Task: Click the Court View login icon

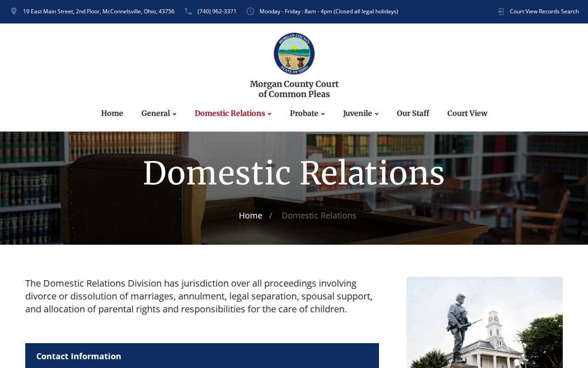Action: click(x=501, y=11)
